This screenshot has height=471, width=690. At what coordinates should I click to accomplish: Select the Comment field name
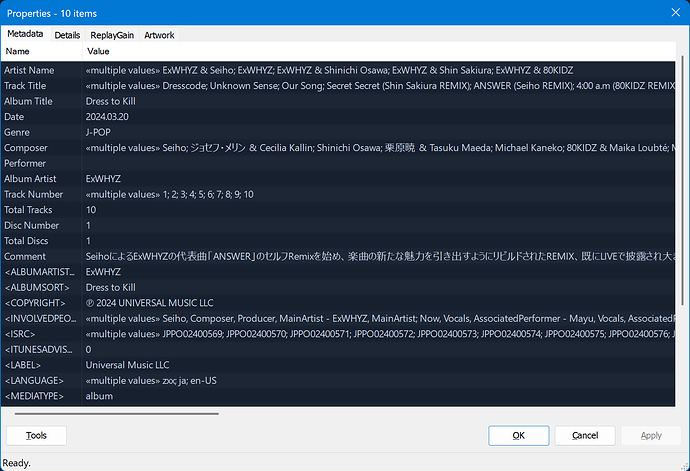(25, 257)
